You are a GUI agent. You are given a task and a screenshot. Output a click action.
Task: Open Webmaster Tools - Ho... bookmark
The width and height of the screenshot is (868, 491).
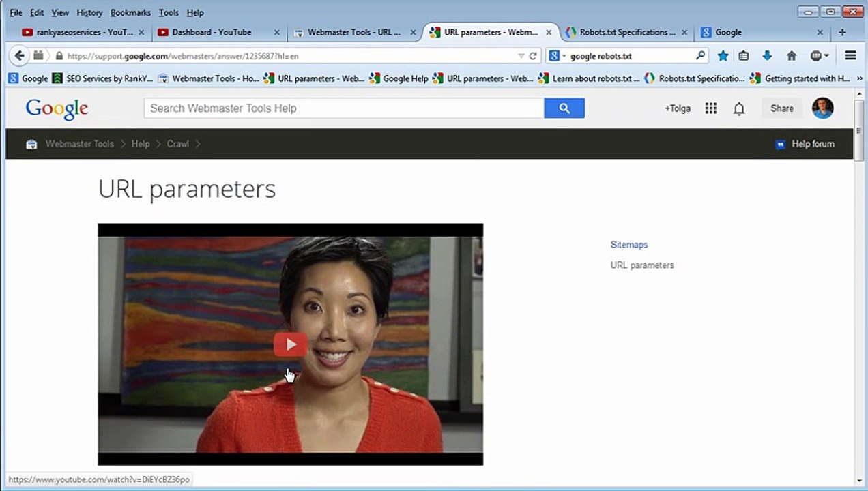[209, 78]
